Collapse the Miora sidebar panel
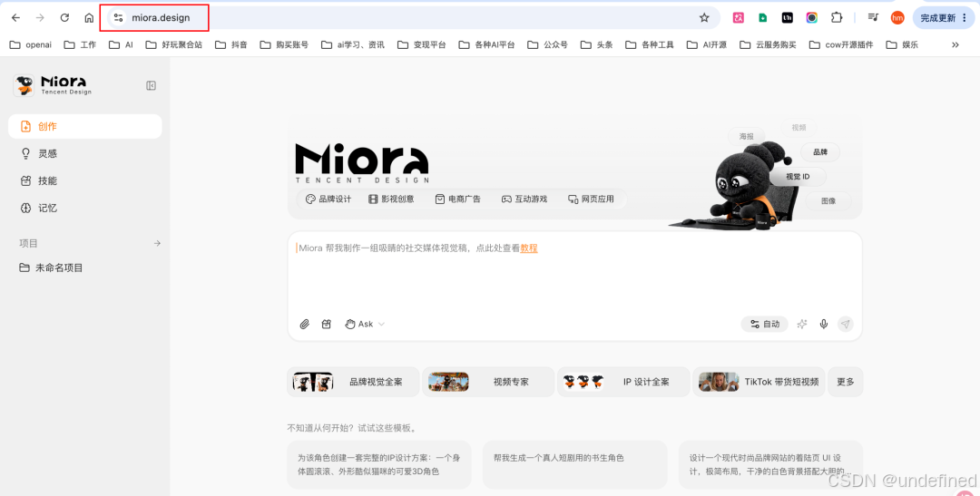 point(151,85)
